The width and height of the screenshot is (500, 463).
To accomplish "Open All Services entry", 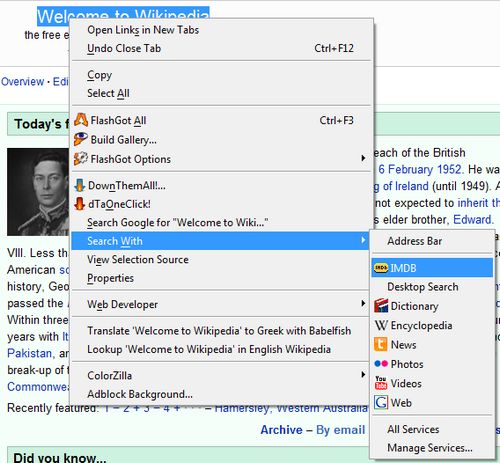I will tap(432, 429).
